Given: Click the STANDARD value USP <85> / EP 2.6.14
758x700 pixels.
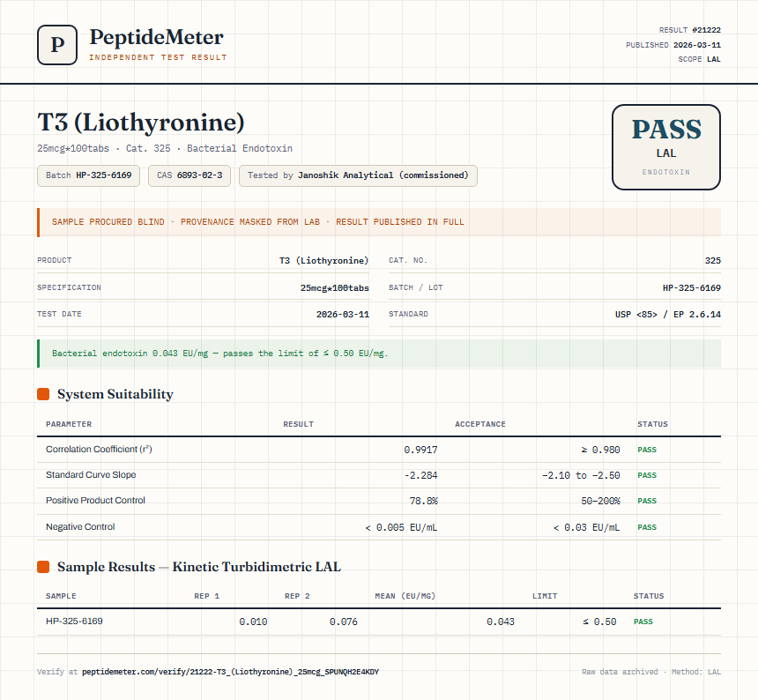Looking at the screenshot, I should click(667, 314).
